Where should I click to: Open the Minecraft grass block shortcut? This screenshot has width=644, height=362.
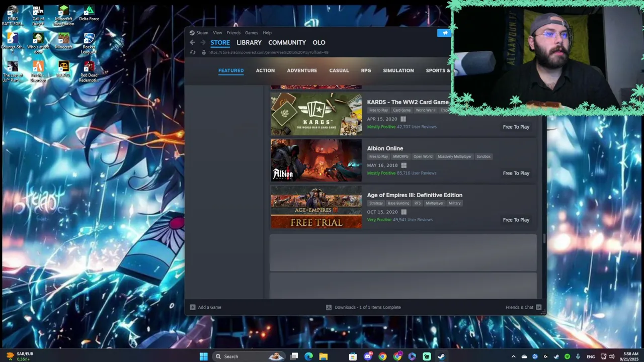63,41
